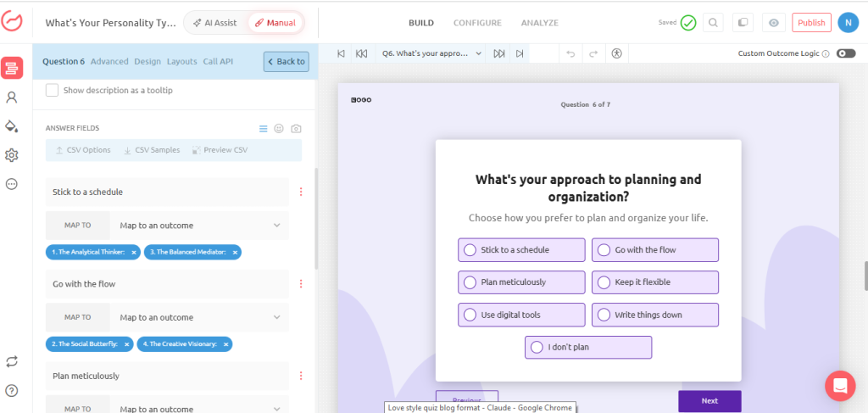Switch to the BUILD tab
868x413 pixels.
click(421, 23)
